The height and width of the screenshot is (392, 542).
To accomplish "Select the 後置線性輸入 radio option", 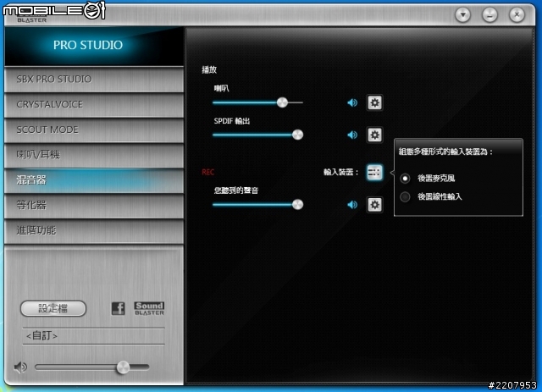I will (405, 197).
